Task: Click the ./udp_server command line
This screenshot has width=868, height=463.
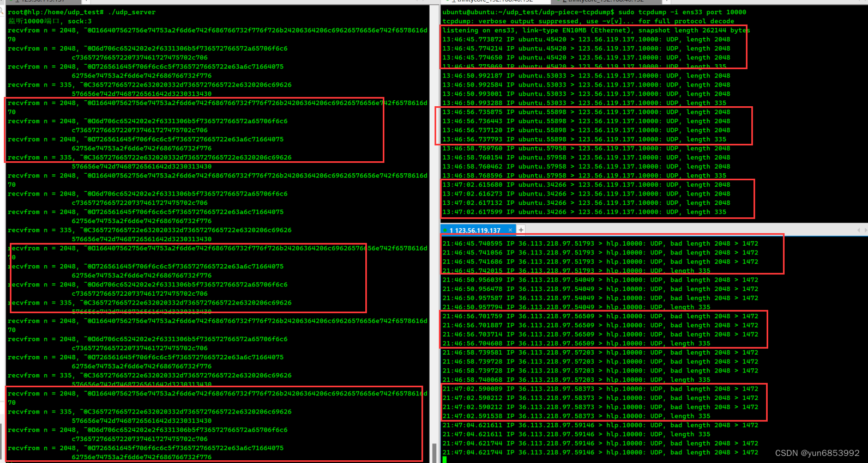Action: pos(82,12)
